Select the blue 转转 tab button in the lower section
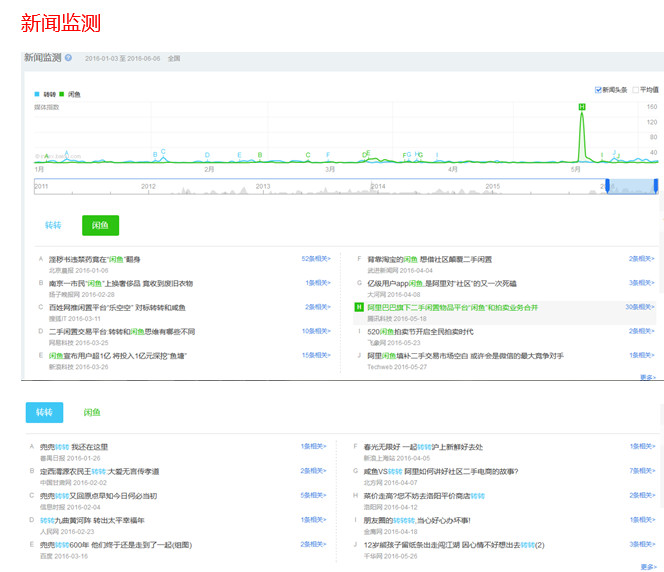The height and width of the screenshot is (572, 664). point(44,412)
